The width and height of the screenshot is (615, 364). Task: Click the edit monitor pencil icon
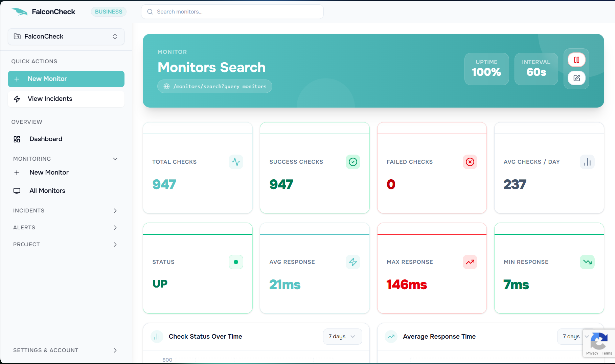576,78
